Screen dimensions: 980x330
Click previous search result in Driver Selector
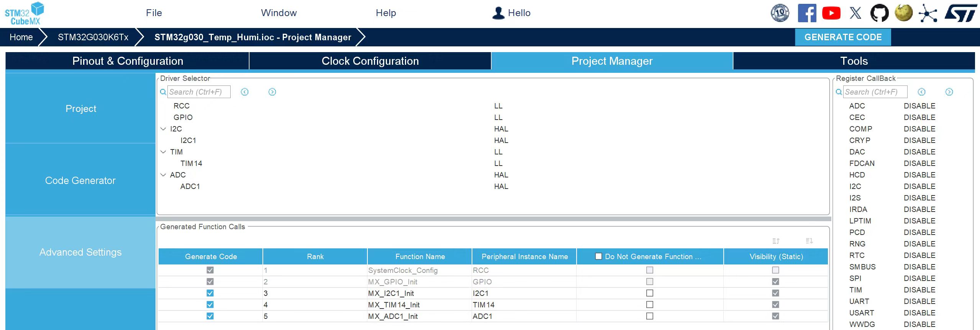(x=244, y=92)
